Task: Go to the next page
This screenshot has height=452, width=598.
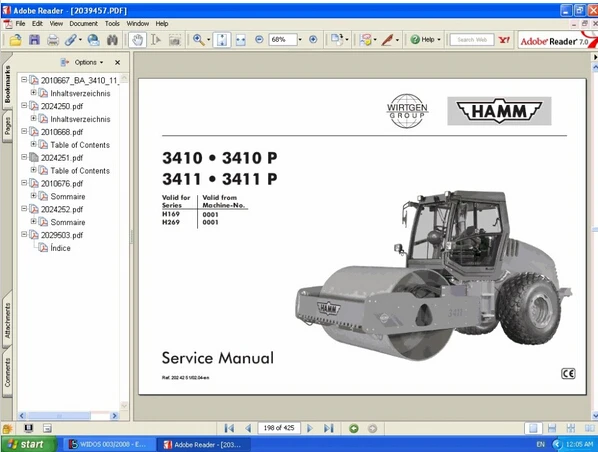Action: [310, 428]
